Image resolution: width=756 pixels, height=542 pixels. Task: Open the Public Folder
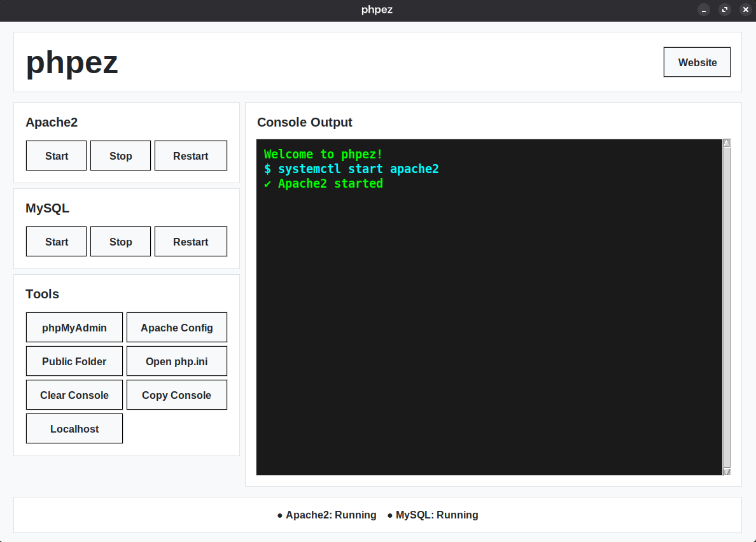click(74, 361)
